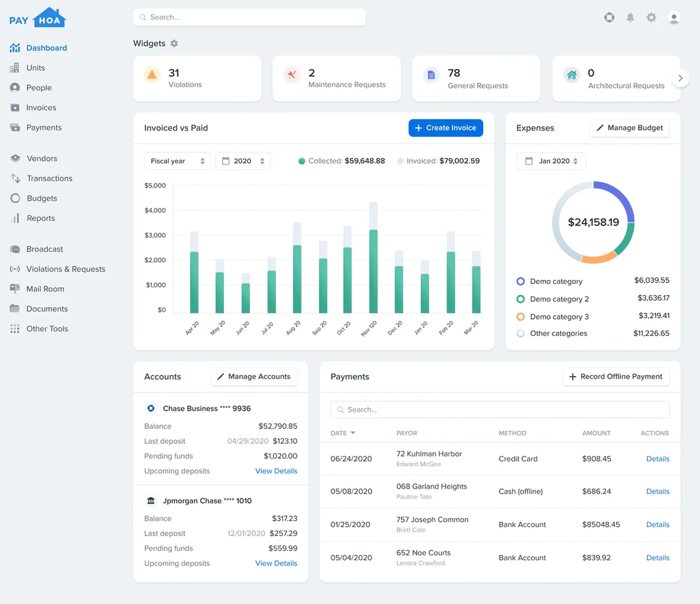Click the Reports bar chart icon

point(15,218)
